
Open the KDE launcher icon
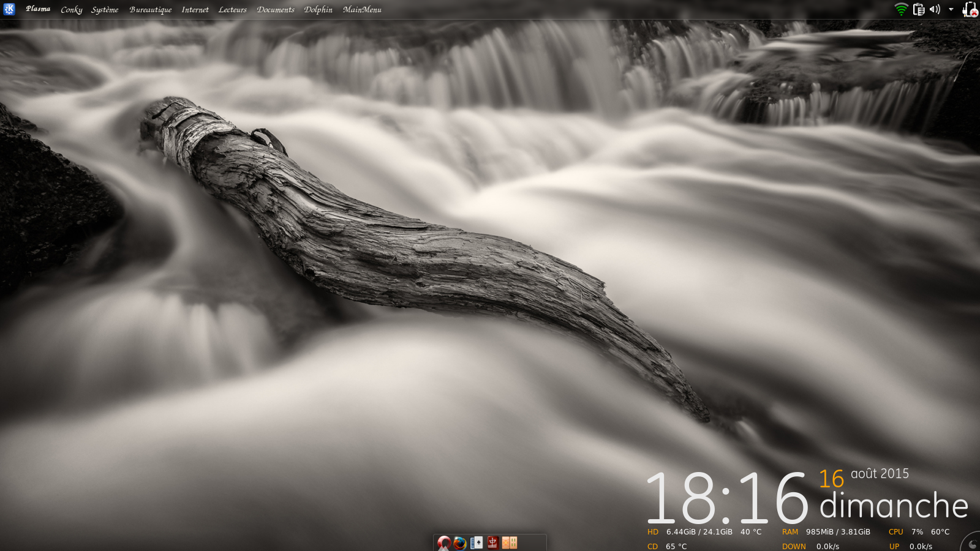[9, 9]
